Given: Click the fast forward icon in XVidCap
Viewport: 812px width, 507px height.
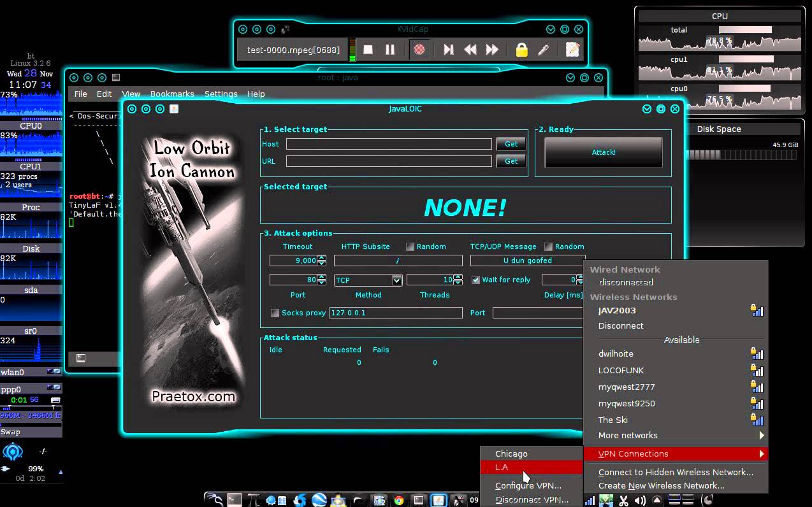Looking at the screenshot, I should [x=492, y=50].
